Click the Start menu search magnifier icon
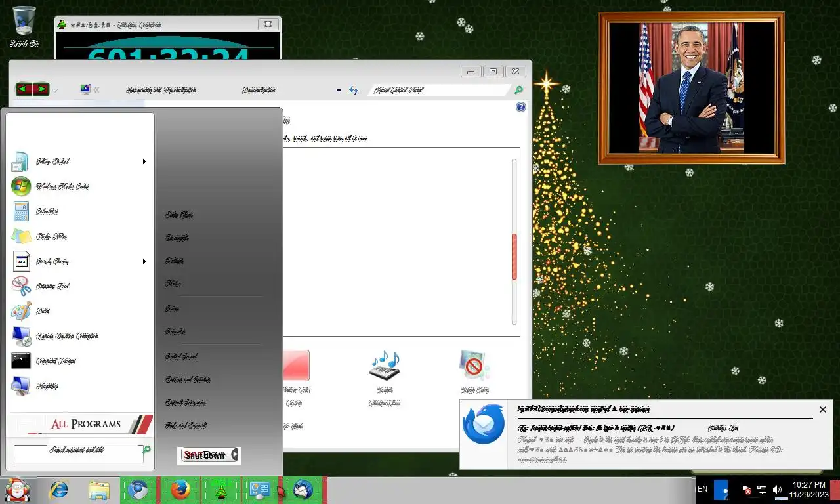This screenshot has height=504, width=840. tap(147, 450)
